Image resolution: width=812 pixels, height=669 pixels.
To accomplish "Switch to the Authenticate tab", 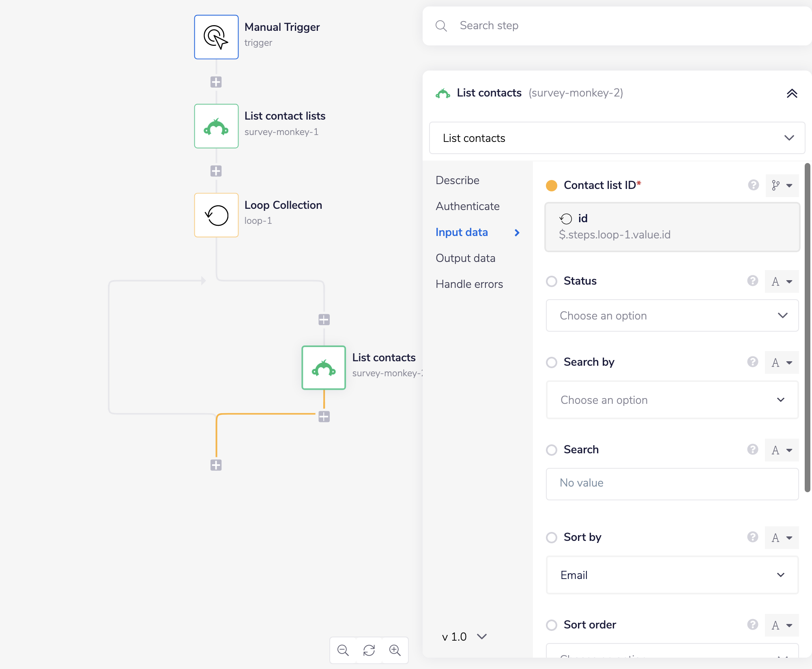I will coord(467,206).
